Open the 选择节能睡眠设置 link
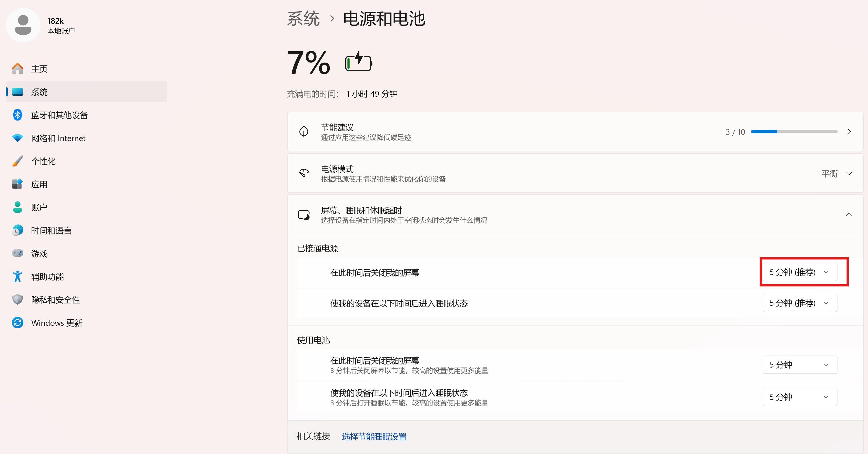 [374, 437]
